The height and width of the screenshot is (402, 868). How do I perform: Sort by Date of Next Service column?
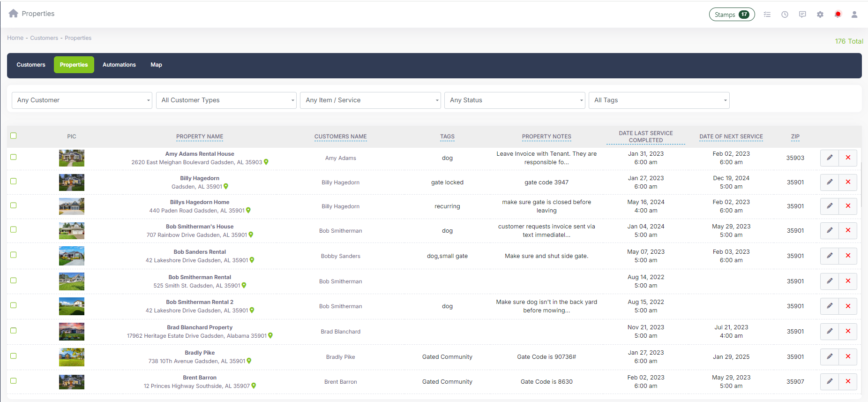(731, 137)
